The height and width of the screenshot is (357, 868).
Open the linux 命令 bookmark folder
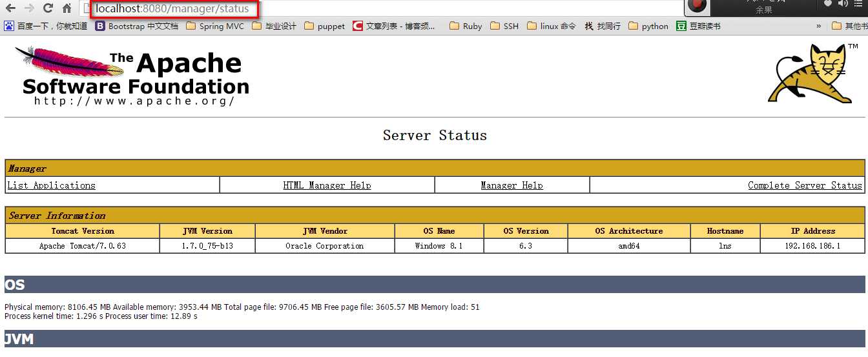click(x=552, y=26)
